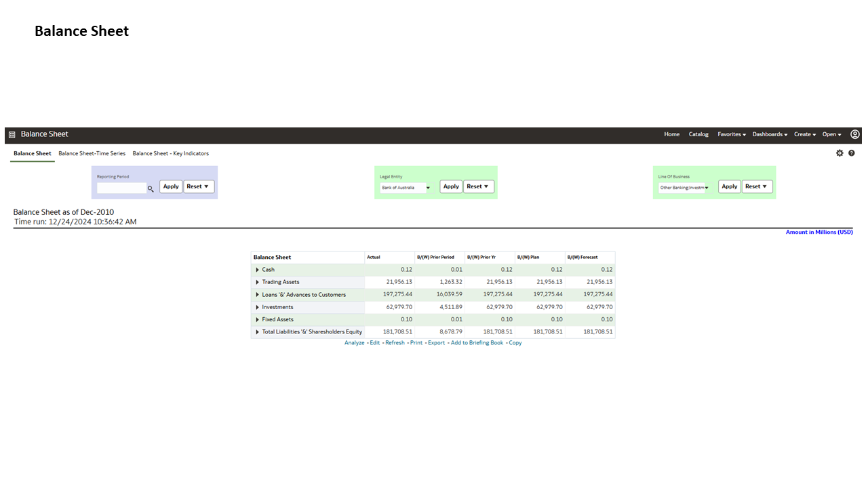Expand Loans '&' Advances to Customers row
Viewport: 868px width, 488px height.
coord(258,295)
